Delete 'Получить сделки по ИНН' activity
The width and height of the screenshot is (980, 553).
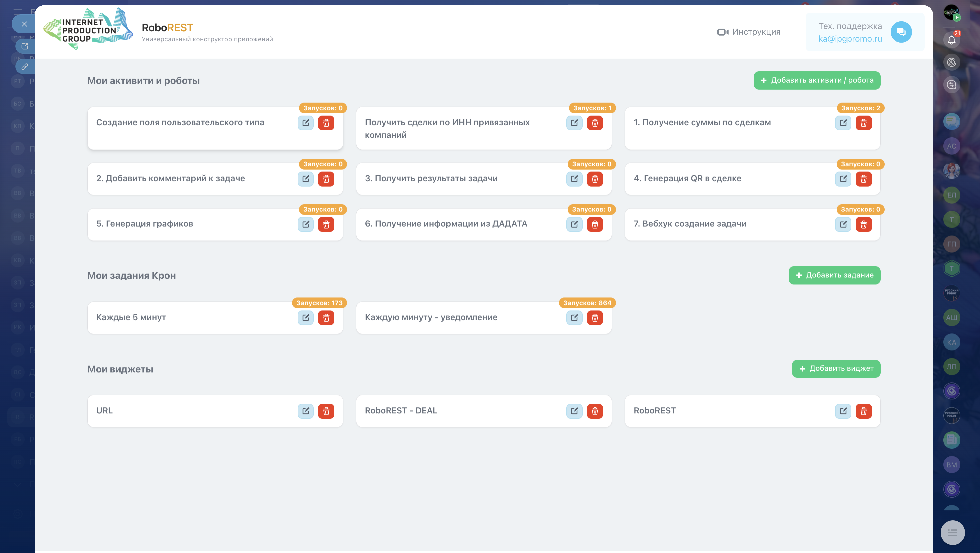pyautogui.click(x=595, y=123)
